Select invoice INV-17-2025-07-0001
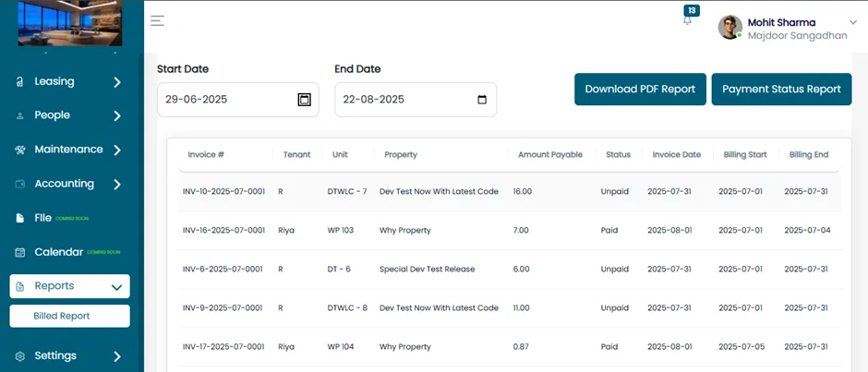Image resolution: width=868 pixels, height=372 pixels. pos(223,347)
